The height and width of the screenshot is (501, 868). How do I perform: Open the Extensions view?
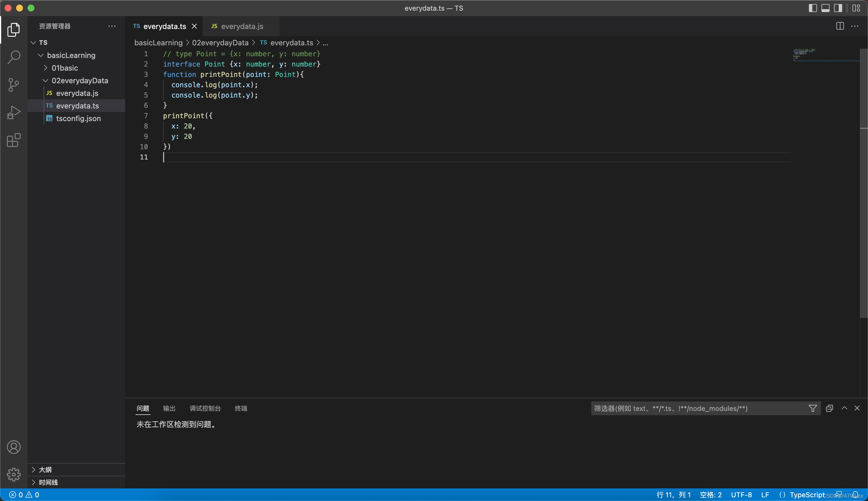click(14, 140)
